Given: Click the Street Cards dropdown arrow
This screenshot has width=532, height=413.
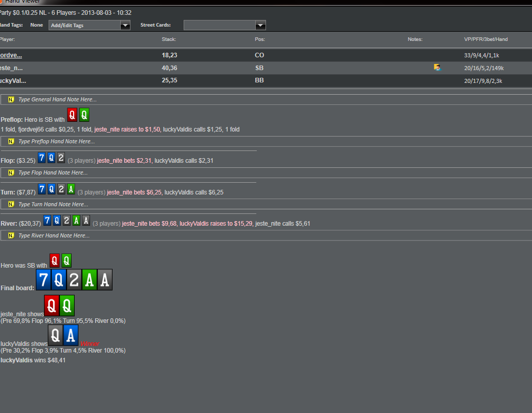Looking at the screenshot, I should 260,25.
